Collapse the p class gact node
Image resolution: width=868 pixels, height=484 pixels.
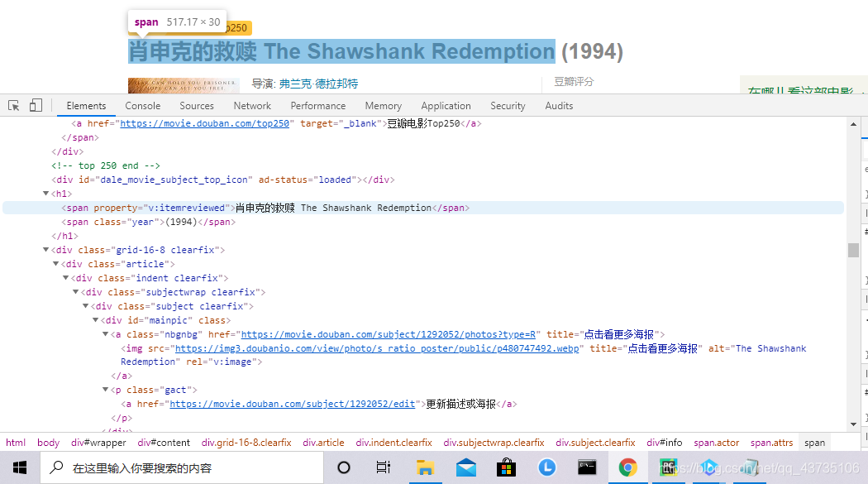point(106,390)
